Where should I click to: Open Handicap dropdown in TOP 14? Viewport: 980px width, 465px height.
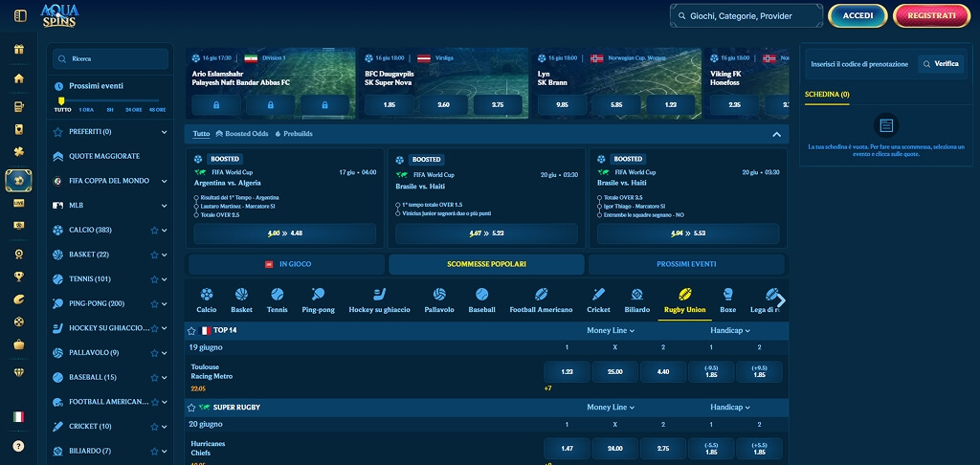tap(730, 331)
